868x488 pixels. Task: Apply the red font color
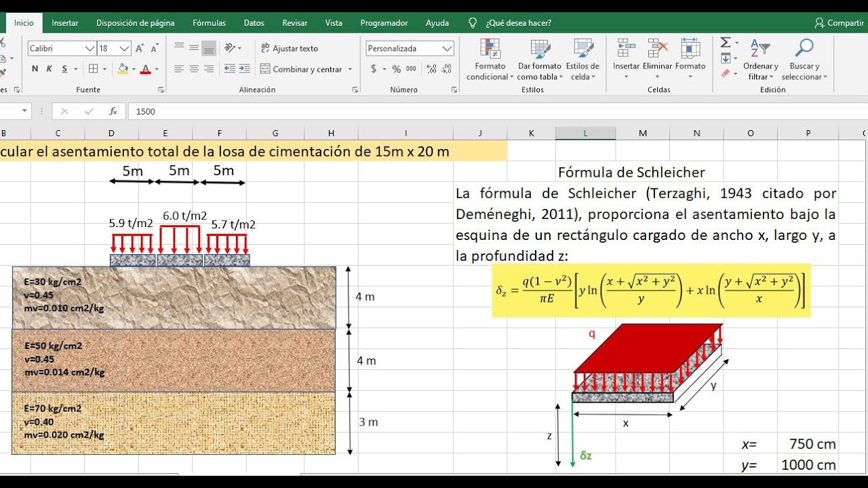click(145, 69)
